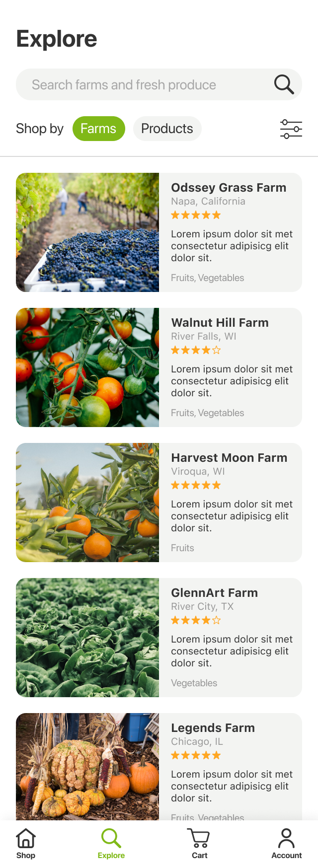The width and height of the screenshot is (318, 868).
Task: Open Odssey Grass Farm grapes photo
Action: tap(87, 232)
